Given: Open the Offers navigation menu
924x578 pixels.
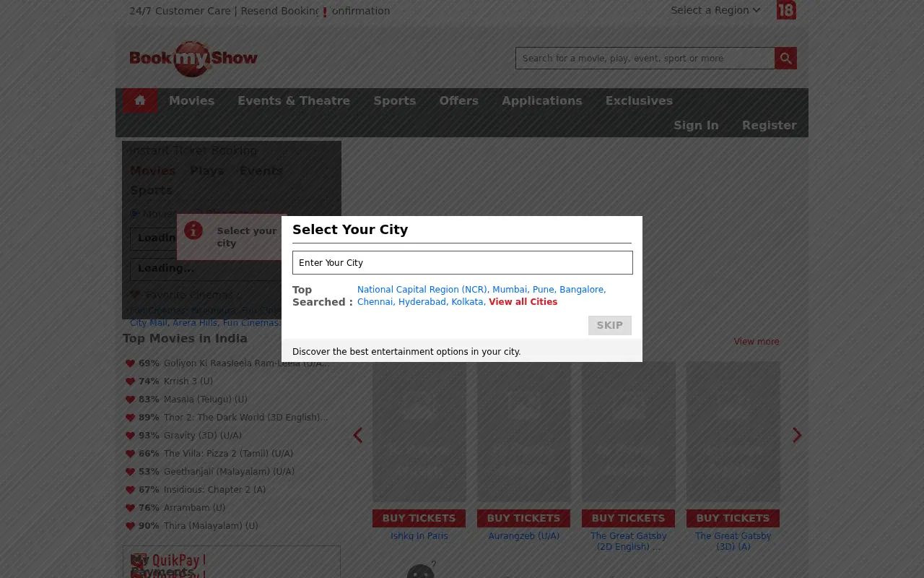Looking at the screenshot, I should 459,100.
